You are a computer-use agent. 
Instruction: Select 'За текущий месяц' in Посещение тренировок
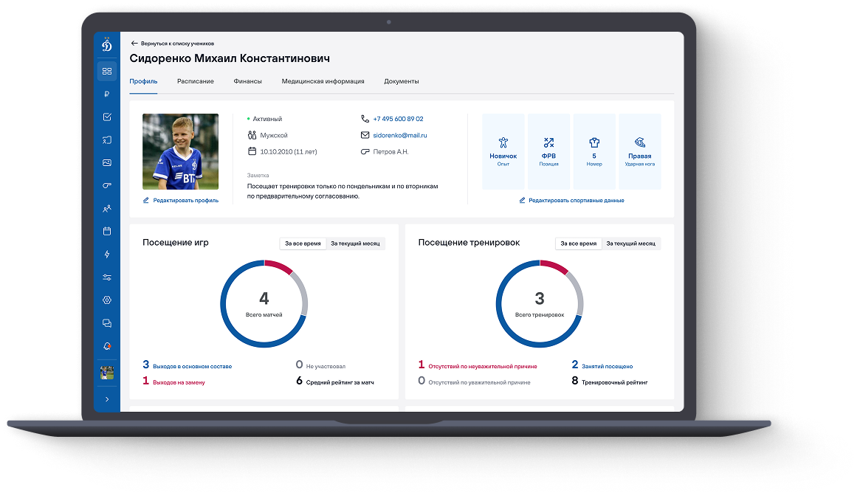(x=630, y=243)
